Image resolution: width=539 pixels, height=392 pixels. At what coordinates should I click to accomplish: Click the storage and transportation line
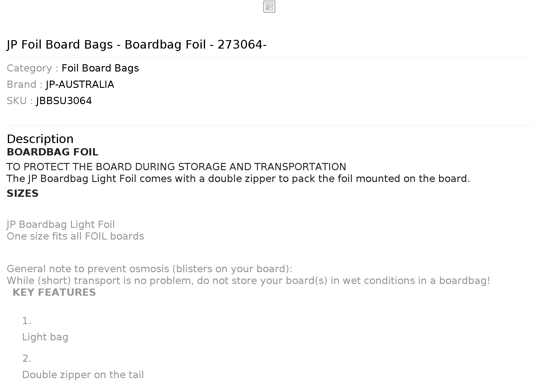click(176, 167)
